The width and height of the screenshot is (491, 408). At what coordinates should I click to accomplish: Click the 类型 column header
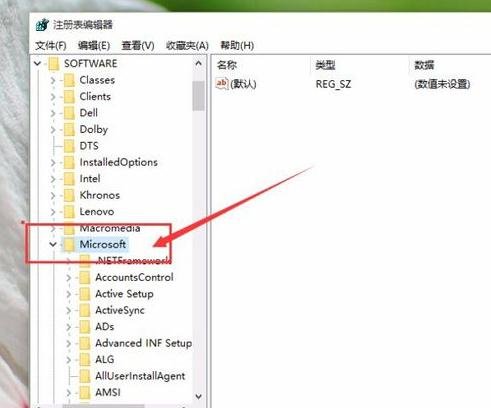pyautogui.click(x=325, y=65)
